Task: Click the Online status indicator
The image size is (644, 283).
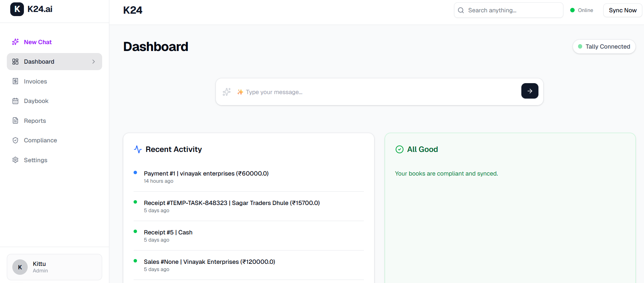Action: click(x=581, y=10)
